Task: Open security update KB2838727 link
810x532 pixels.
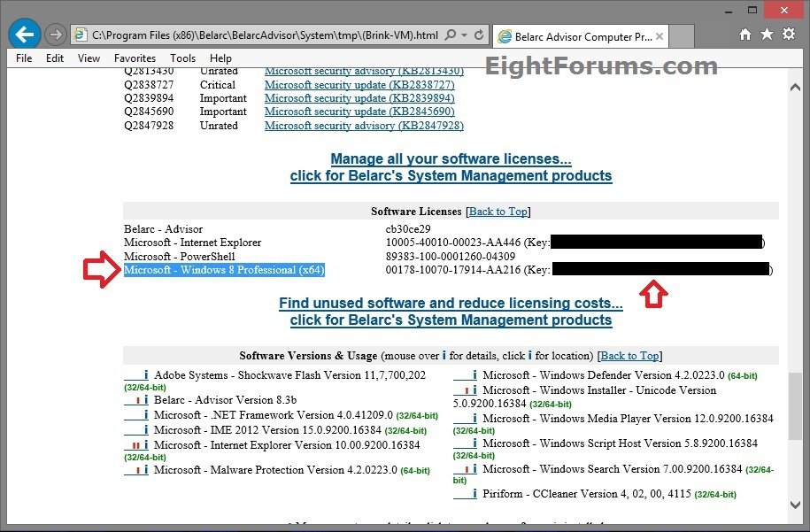Action: 359,85
